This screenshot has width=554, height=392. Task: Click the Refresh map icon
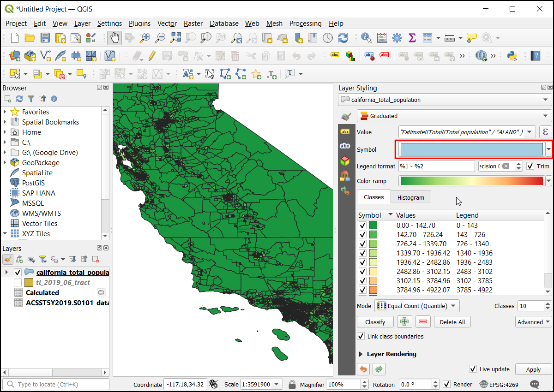click(343, 38)
